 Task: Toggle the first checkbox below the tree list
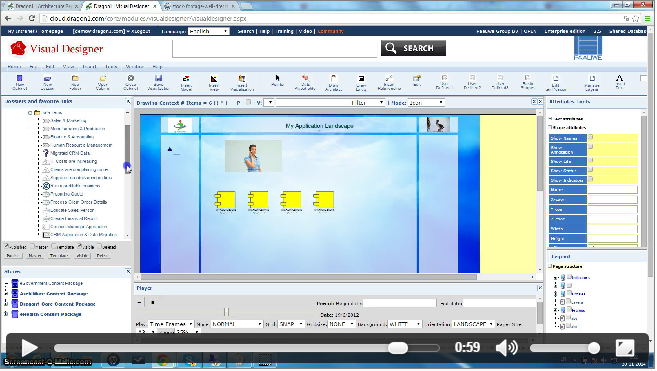[x=7, y=246]
